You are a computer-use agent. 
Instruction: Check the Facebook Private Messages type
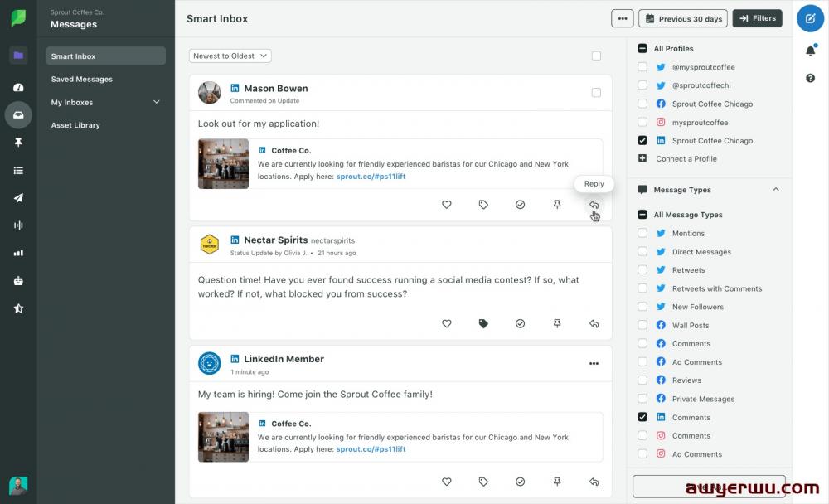pos(642,399)
